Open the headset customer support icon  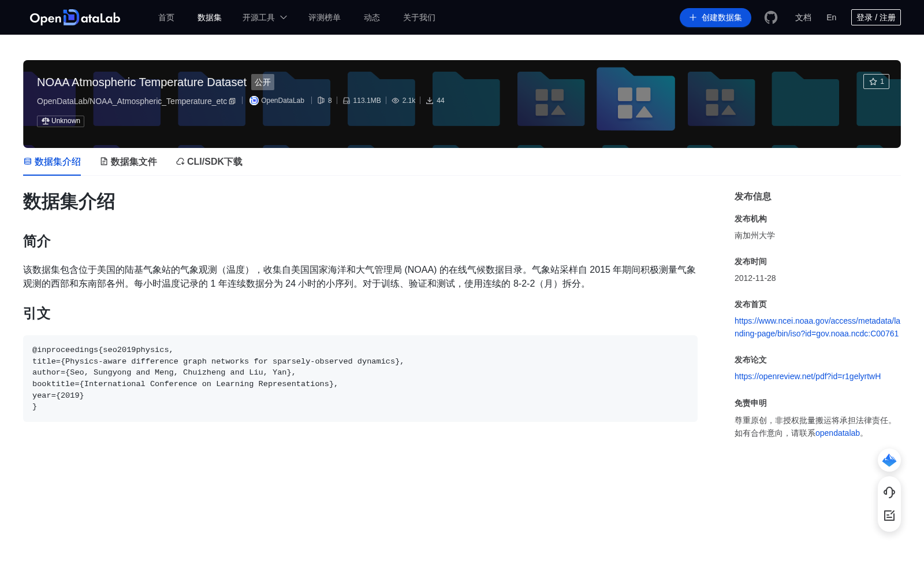889,492
